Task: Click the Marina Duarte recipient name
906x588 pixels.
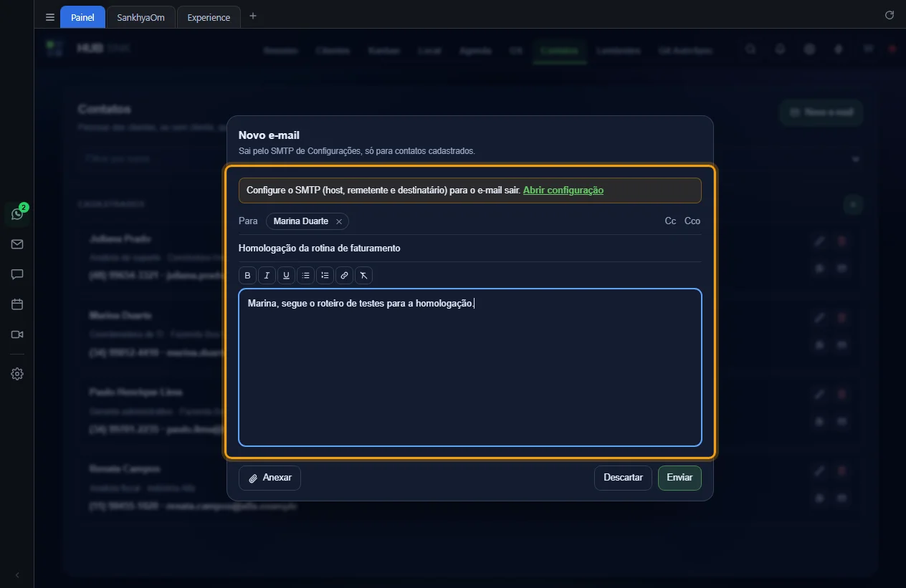Action: [301, 221]
